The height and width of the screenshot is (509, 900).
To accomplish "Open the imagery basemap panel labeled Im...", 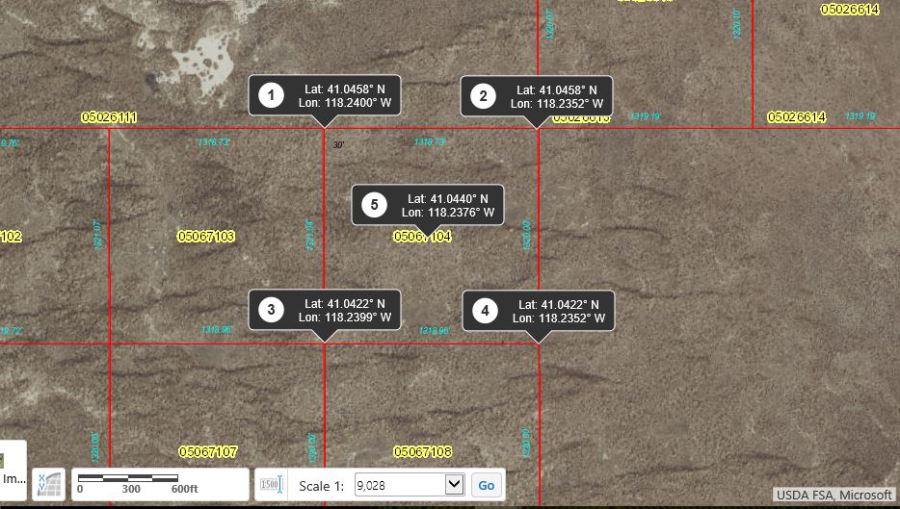I will 12,478.
